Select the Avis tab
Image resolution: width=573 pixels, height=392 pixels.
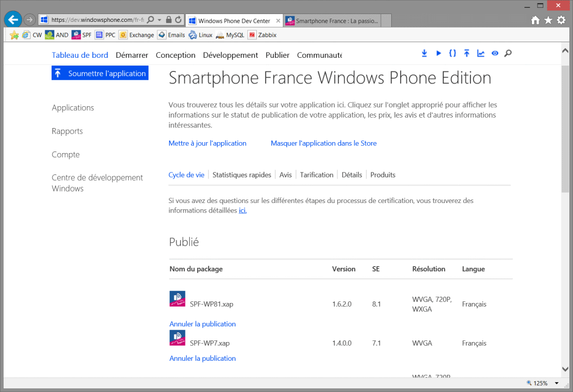[x=285, y=175]
